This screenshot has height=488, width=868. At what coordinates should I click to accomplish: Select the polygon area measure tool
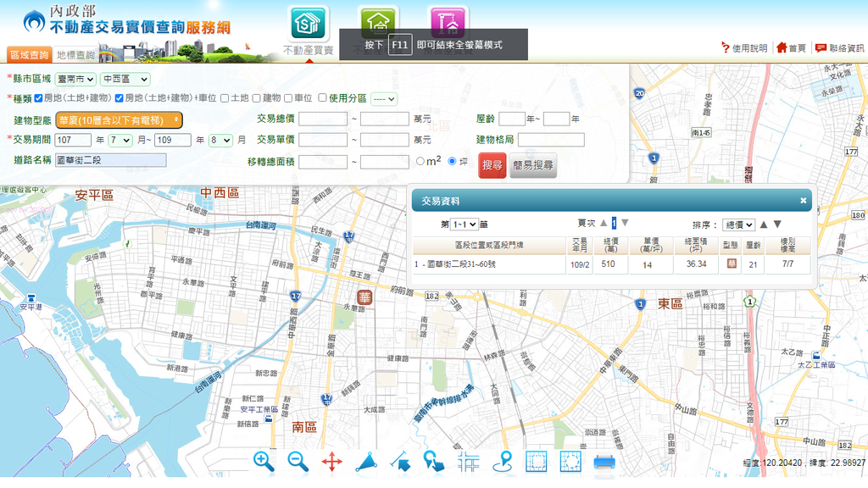click(x=366, y=462)
